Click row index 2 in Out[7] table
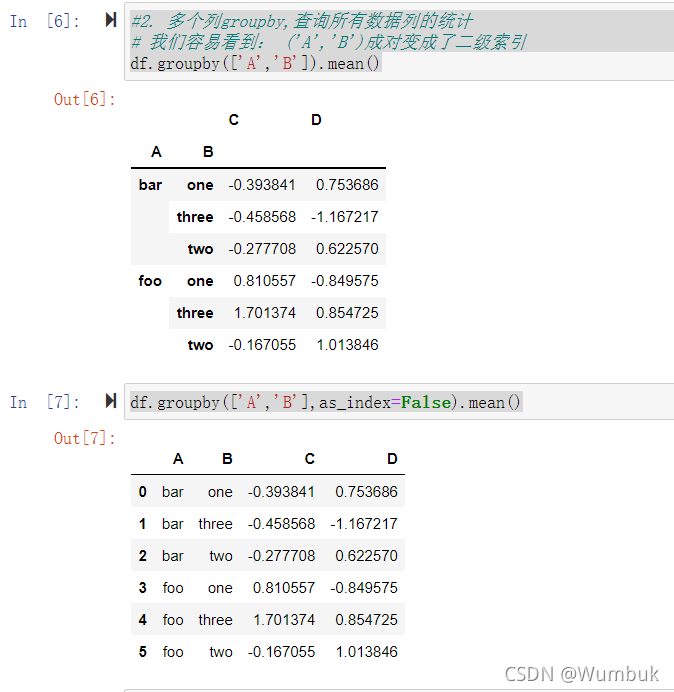674x692 pixels. pyautogui.click(x=143, y=556)
